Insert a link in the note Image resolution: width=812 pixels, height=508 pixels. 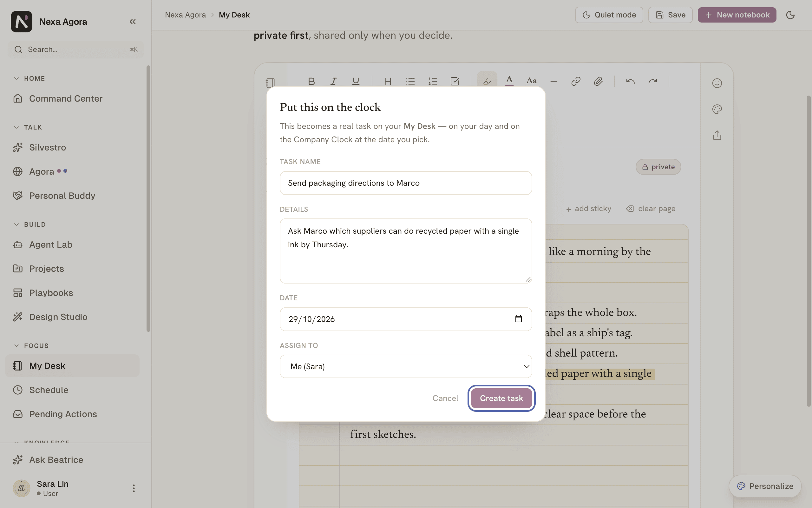[576, 81]
